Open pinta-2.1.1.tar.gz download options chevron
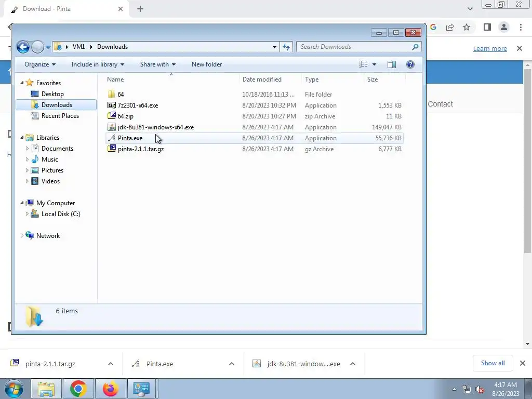The width and height of the screenshot is (532, 399). [x=111, y=364]
